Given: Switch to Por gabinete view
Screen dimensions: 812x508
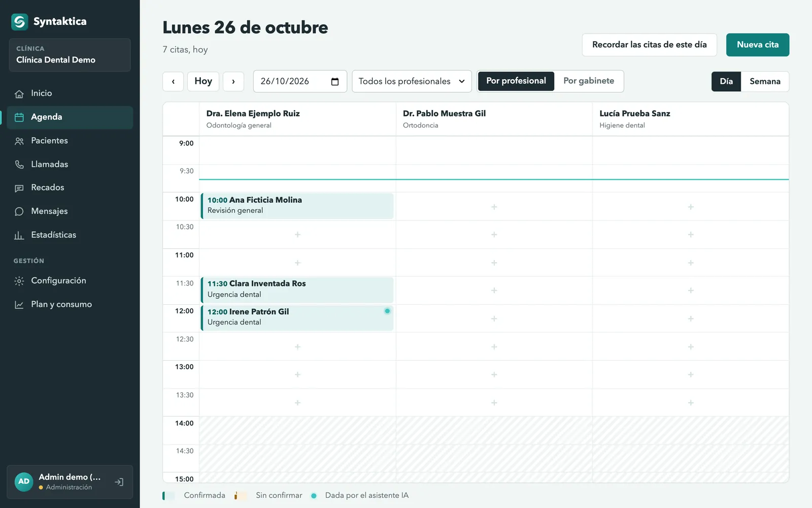Looking at the screenshot, I should click(x=589, y=81).
